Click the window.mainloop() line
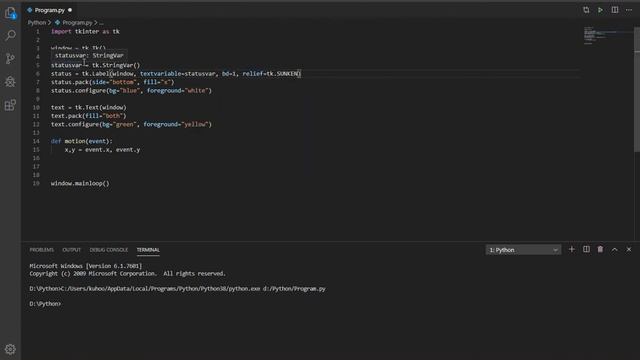Viewport: 640px width, 360px height. [80, 184]
